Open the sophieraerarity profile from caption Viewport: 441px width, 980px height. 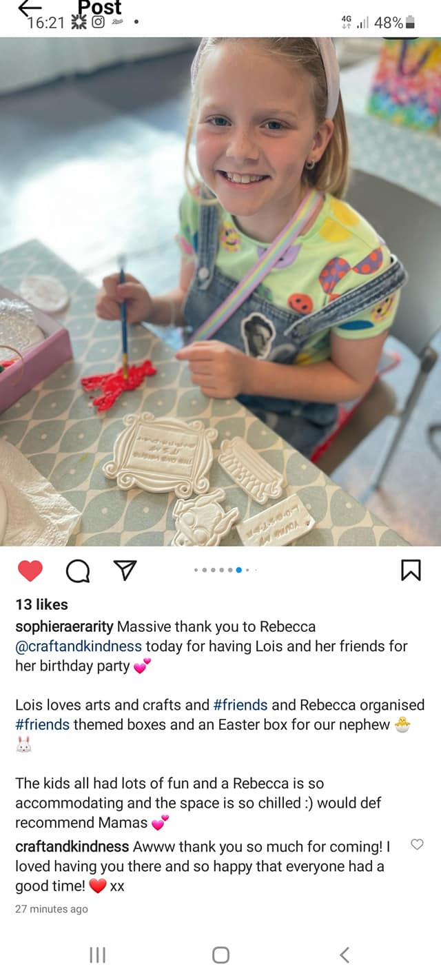(x=64, y=627)
